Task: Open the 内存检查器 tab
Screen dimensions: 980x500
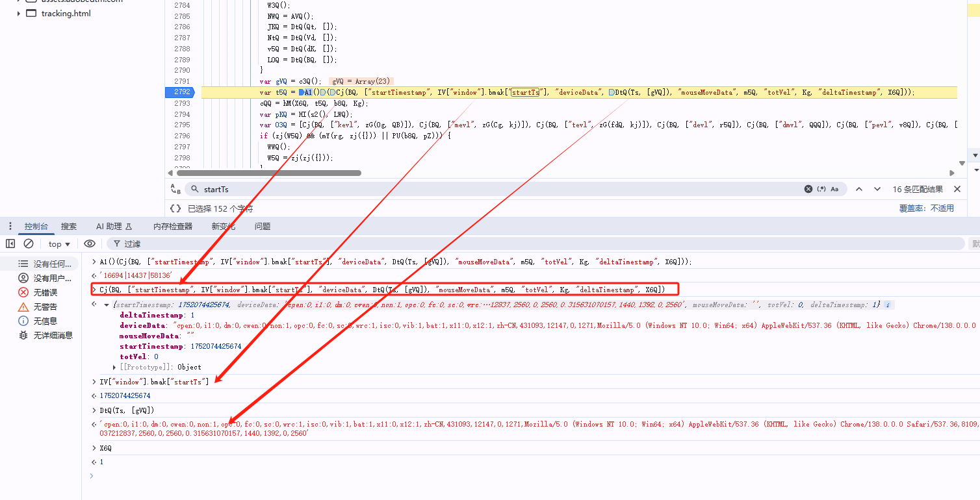Action: (x=173, y=227)
